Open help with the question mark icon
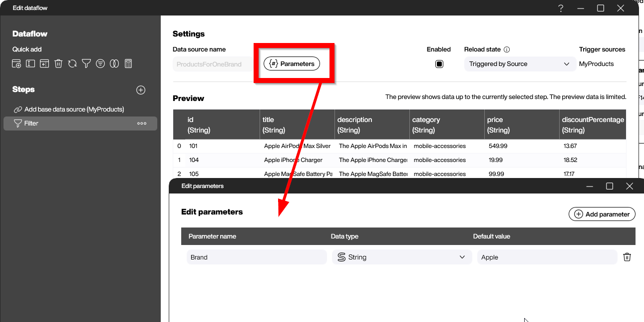The height and width of the screenshot is (322, 644). 561,8
